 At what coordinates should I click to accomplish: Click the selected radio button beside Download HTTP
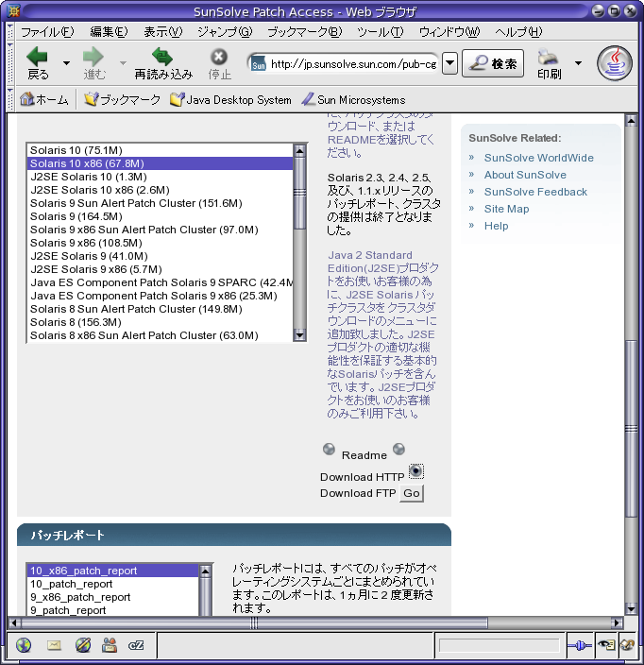coord(415,470)
